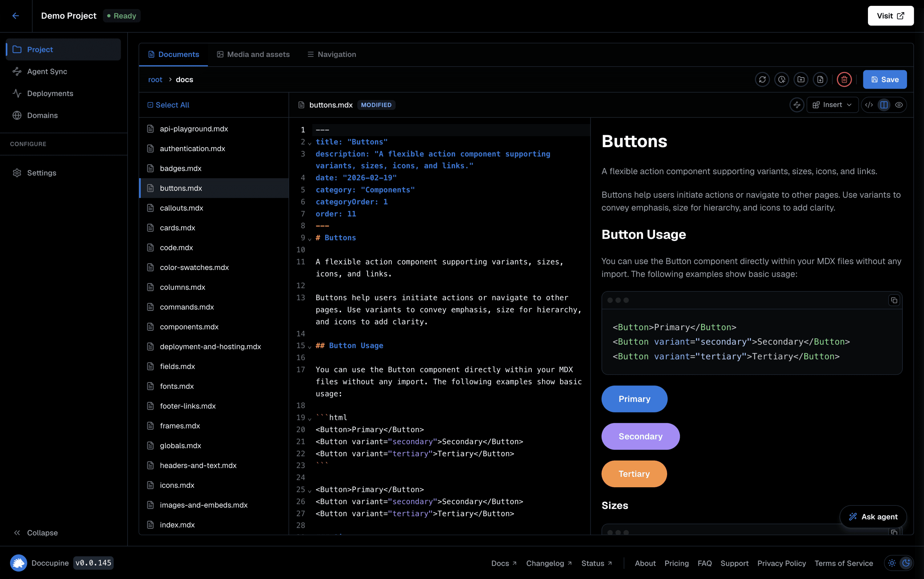Open callouts.mdx in file list
The height and width of the screenshot is (579, 924).
tap(214, 208)
